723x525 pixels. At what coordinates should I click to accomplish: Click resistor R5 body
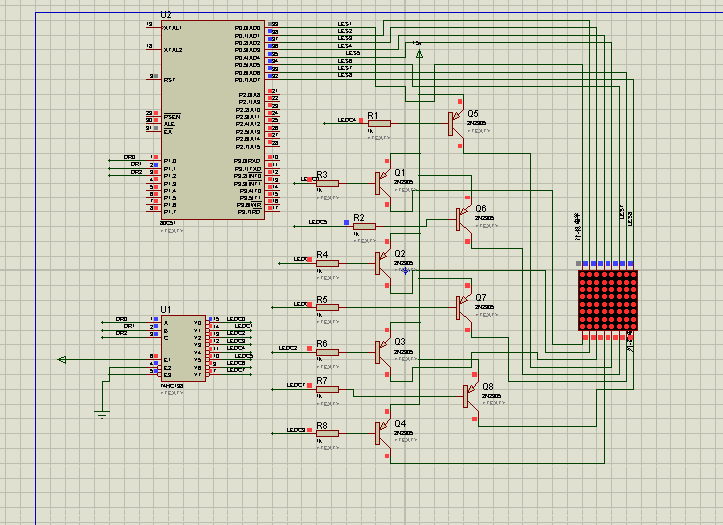click(328, 307)
